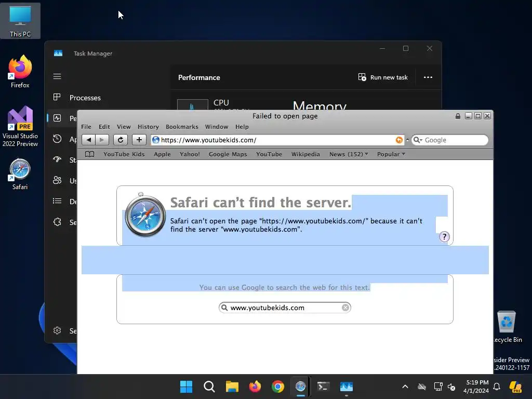Viewport: 532px width, 399px height.
Task: Open Startup apps icon in Task Manager
Action: 57,159
